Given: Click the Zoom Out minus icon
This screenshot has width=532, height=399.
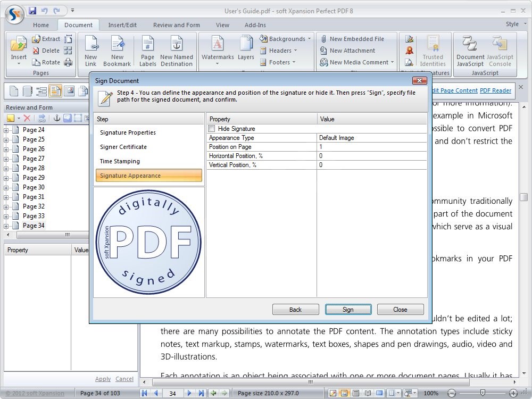Looking at the screenshot, I should 452,393.
